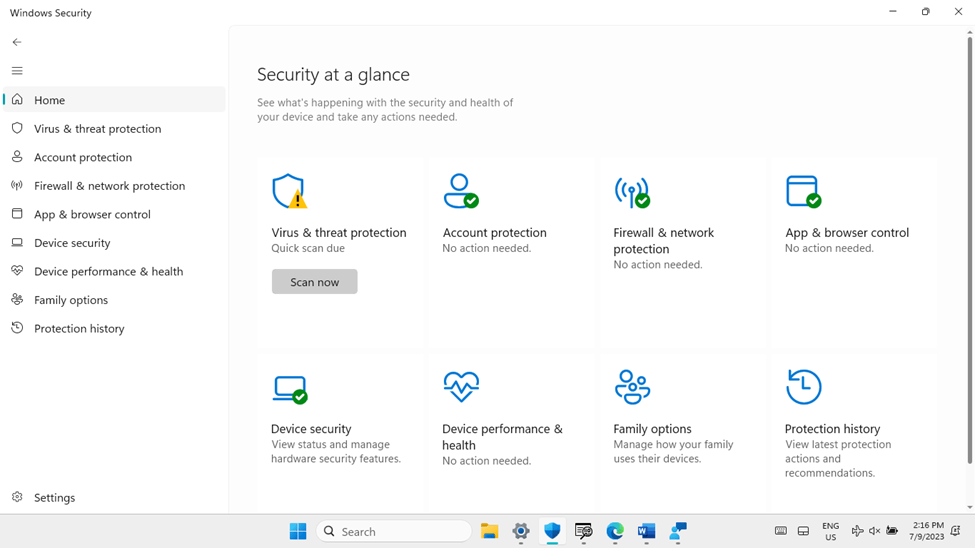Open the App & browser control card title
Screen dimensions: 975x548
click(x=847, y=233)
